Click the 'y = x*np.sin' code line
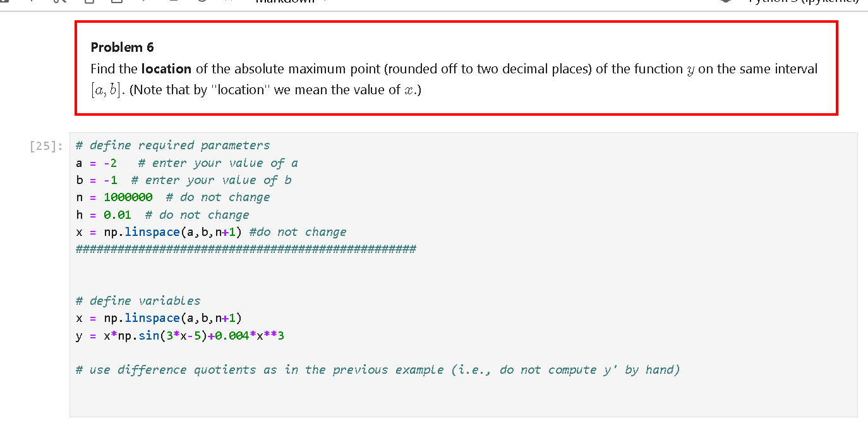The width and height of the screenshot is (868, 425). pos(190,335)
